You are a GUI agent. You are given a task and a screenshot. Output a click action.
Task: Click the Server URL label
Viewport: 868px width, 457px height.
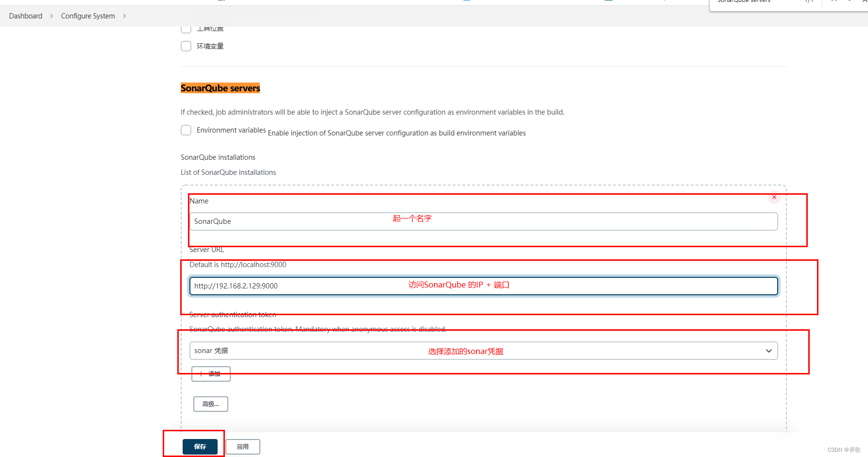pyautogui.click(x=207, y=250)
